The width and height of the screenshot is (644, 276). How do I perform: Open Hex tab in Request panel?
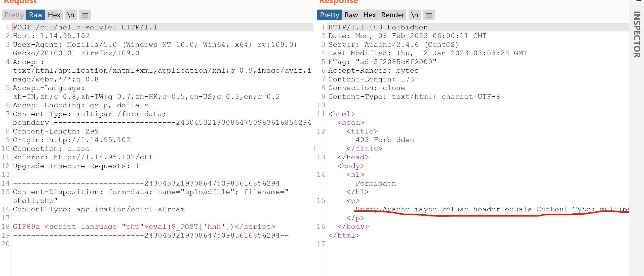pyautogui.click(x=54, y=15)
